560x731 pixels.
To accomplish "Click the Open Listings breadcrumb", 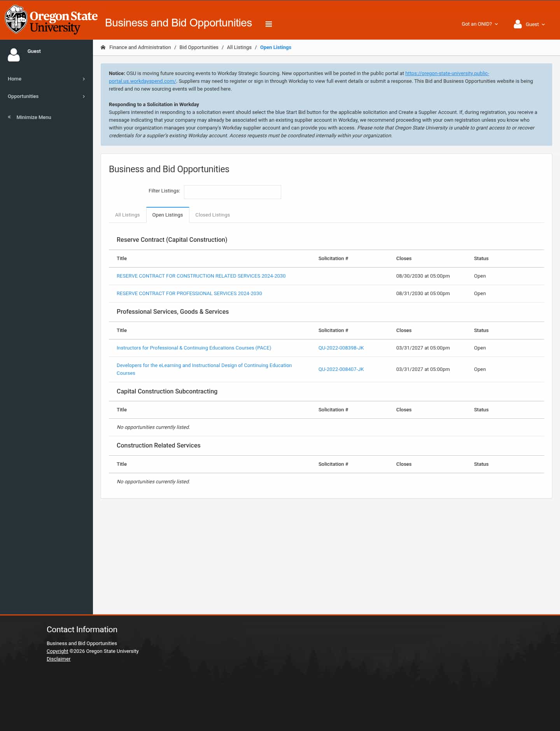I will click(x=276, y=47).
